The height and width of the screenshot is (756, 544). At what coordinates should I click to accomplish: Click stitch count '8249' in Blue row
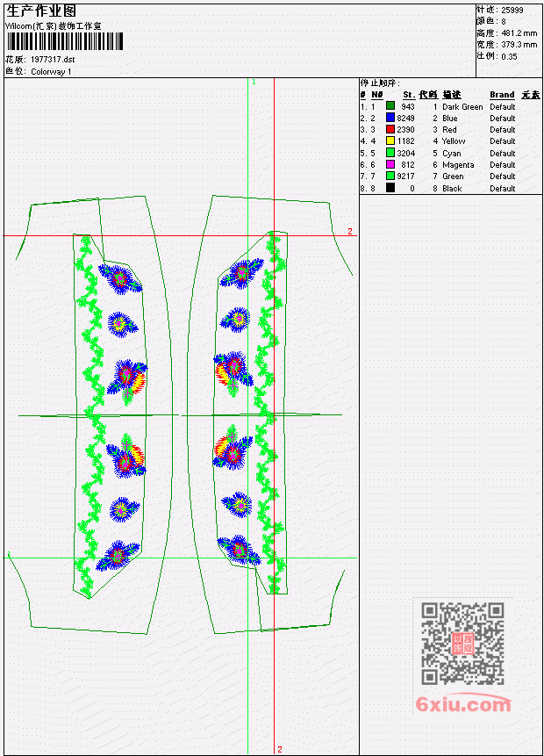[405, 119]
